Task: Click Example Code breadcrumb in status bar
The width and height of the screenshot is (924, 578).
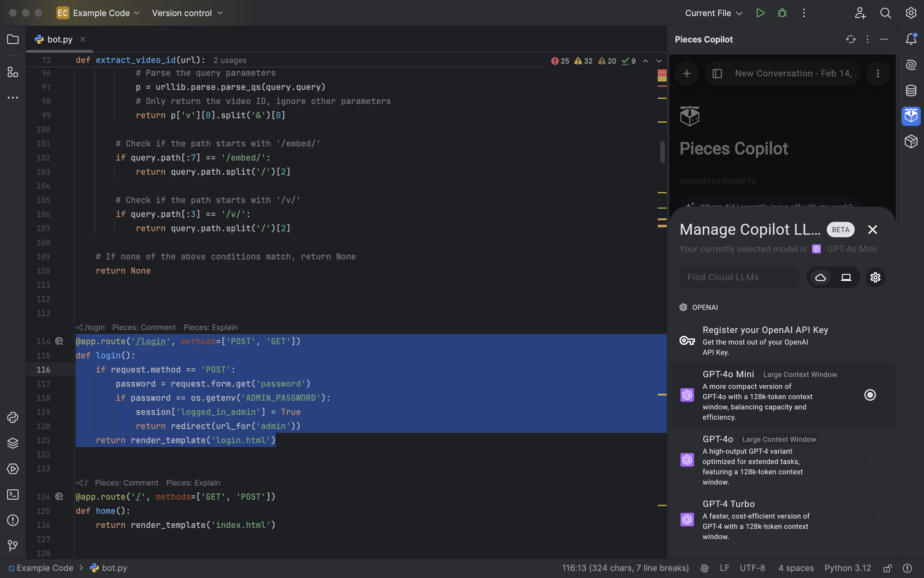Action: point(41,568)
